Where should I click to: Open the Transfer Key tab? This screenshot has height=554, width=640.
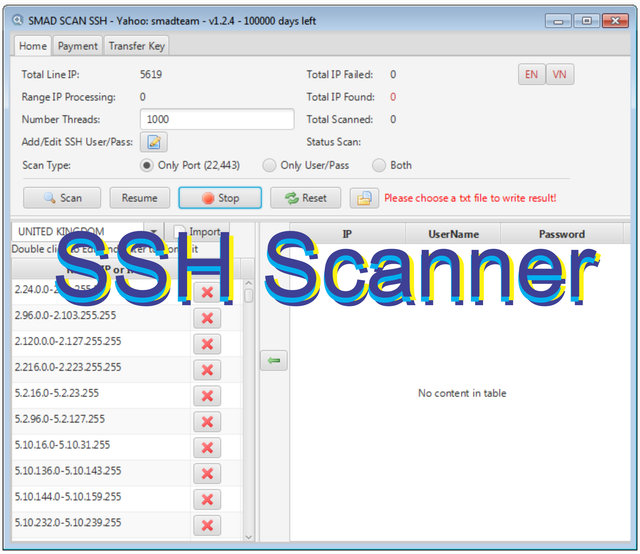[x=137, y=46]
